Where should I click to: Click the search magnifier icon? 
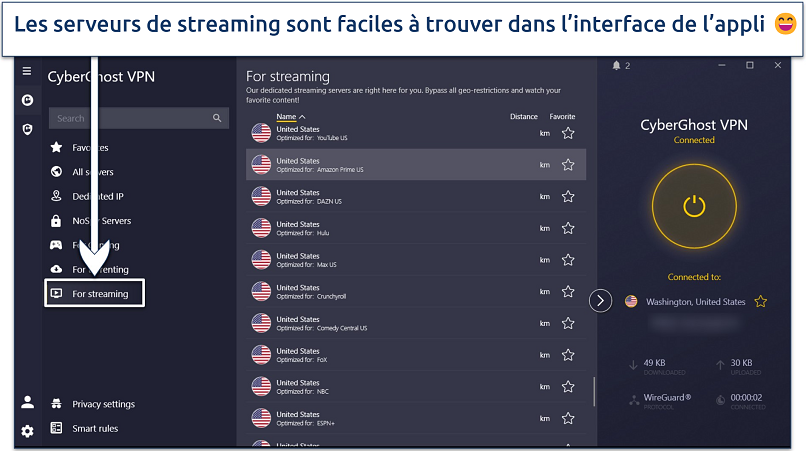pos(217,118)
